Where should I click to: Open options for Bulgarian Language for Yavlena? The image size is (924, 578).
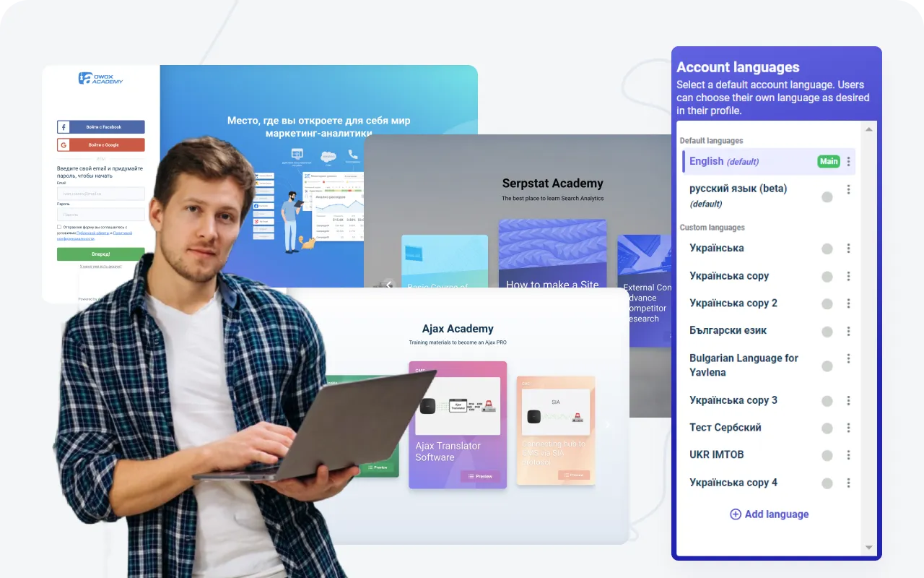click(848, 358)
